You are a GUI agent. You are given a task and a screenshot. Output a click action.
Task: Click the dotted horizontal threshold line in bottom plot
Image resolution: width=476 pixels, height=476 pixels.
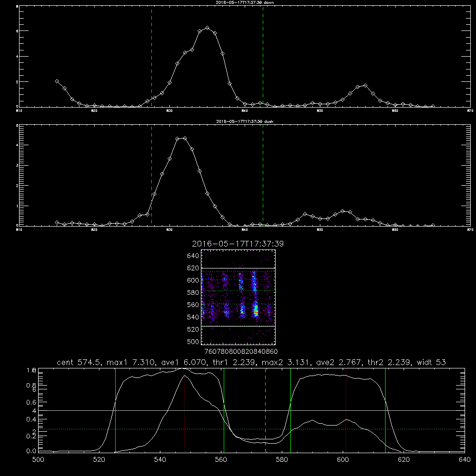click(x=251, y=429)
